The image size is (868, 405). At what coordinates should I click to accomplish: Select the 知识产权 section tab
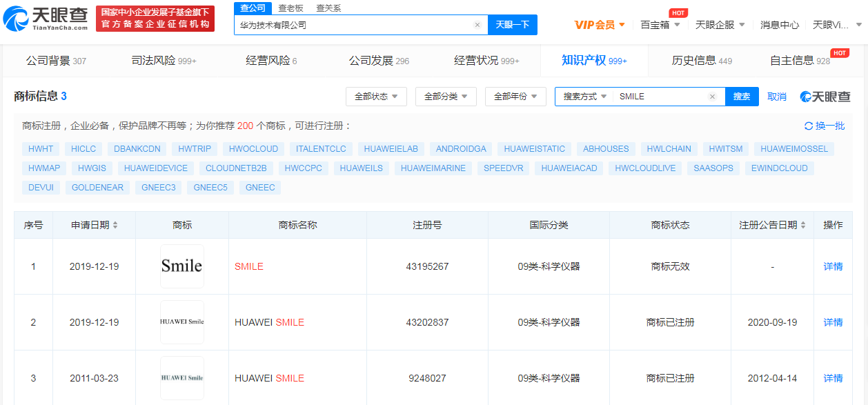click(594, 61)
